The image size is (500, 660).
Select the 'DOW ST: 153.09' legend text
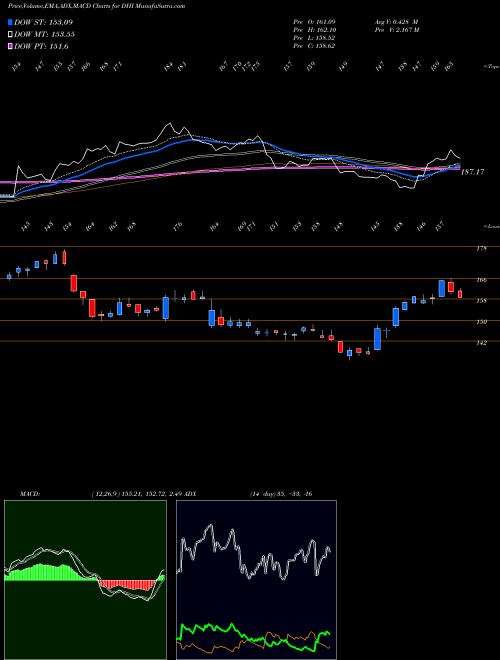click(x=41, y=22)
